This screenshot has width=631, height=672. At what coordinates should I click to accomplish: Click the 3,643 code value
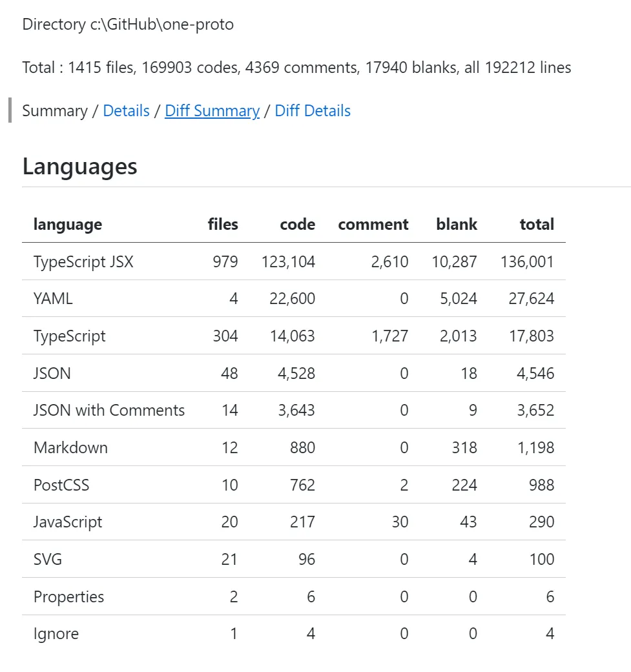[296, 410]
